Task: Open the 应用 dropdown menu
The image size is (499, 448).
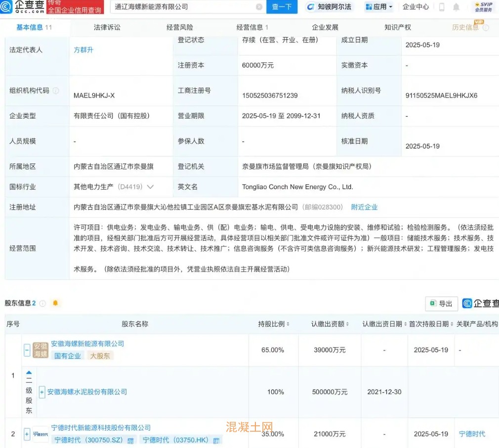Action: tap(379, 7)
